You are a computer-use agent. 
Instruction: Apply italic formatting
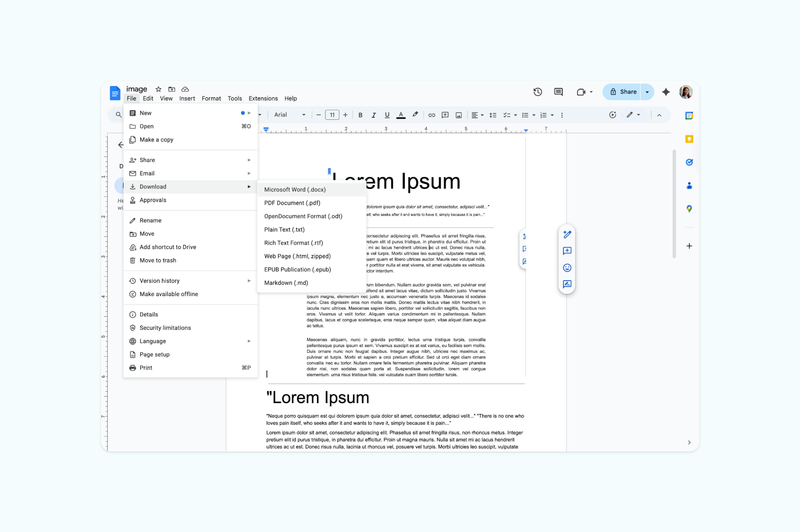tap(374, 115)
